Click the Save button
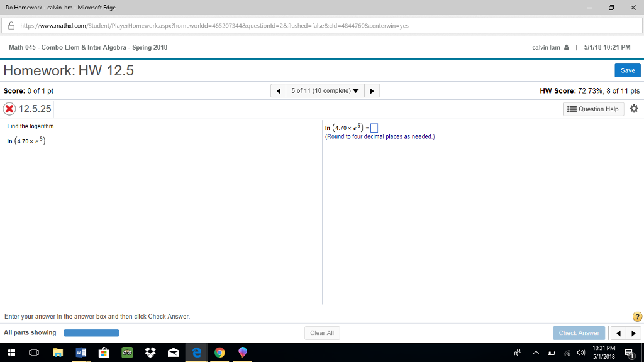 [627, 70]
